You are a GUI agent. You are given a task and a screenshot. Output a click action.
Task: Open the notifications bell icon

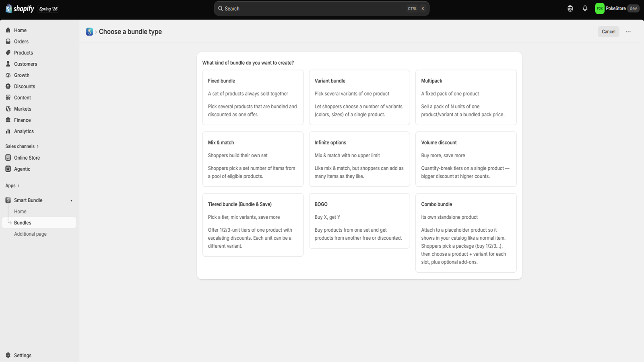585,8
